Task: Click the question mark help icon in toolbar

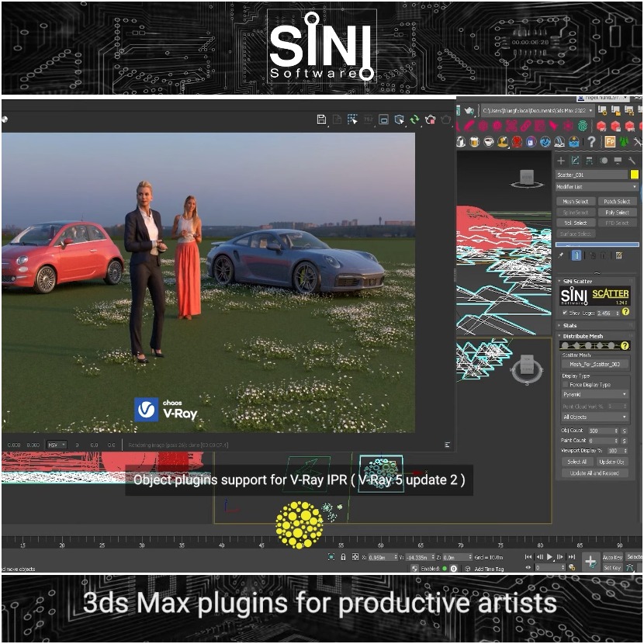Action: 591,142
